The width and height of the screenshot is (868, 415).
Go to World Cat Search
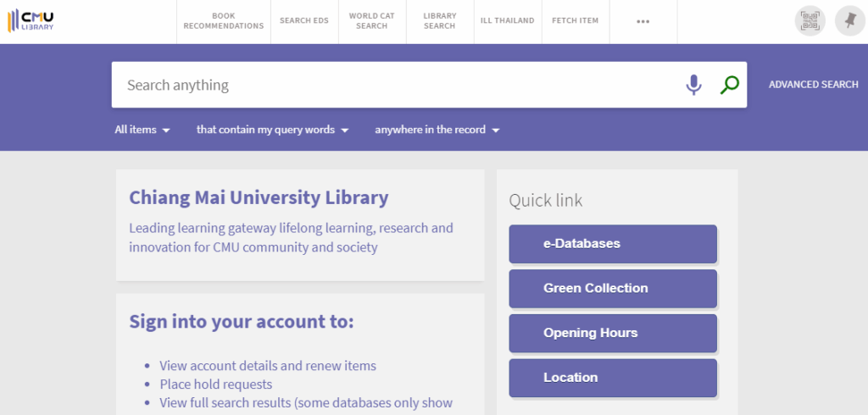(371, 21)
